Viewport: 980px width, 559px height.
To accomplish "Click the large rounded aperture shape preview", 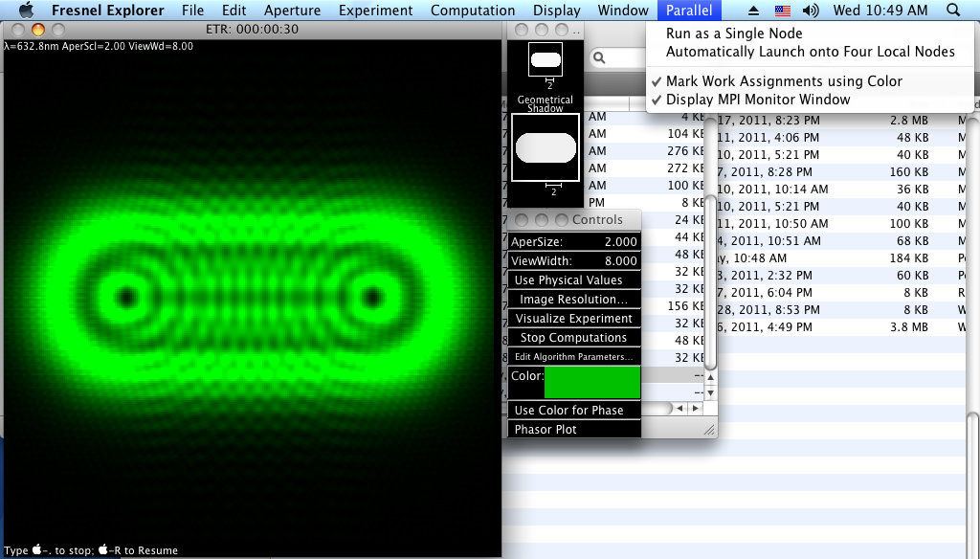I will coord(546,144).
